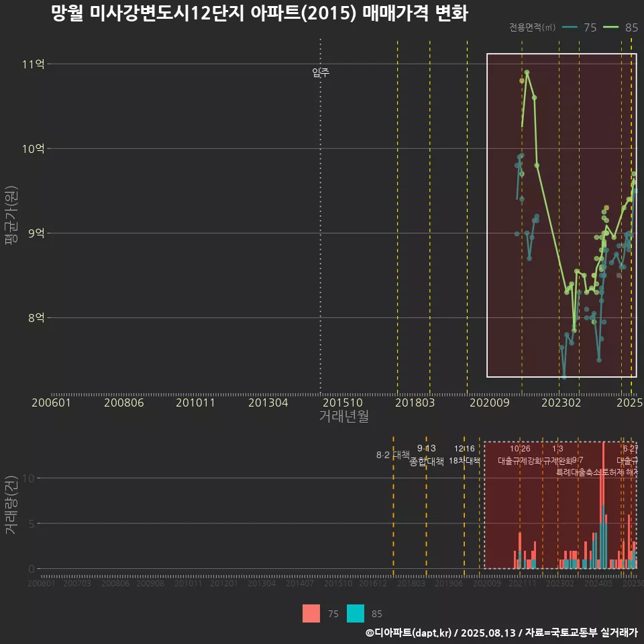The height and width of the screenshot is (644, 644).
Task: Click '202111' on the volume chart axis
Action: pos(523,583)
